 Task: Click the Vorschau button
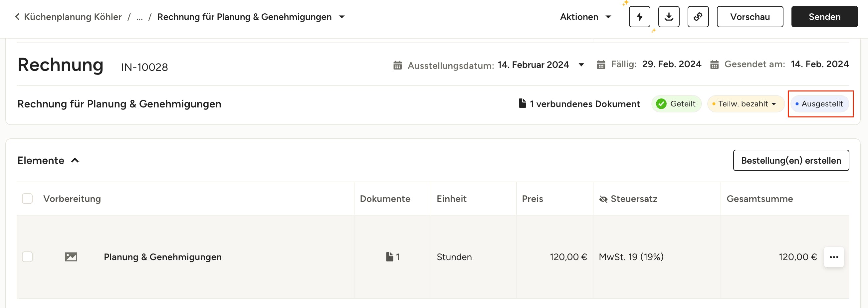(x=750, y=17)
